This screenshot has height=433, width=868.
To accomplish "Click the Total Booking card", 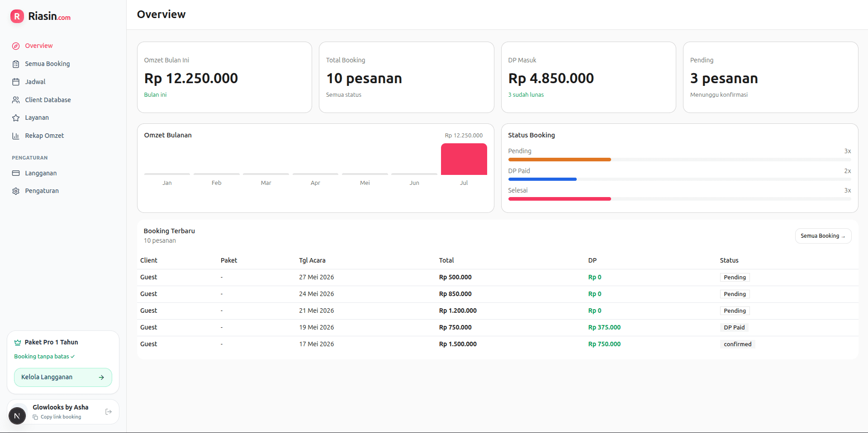I will [x=406, y=77].
